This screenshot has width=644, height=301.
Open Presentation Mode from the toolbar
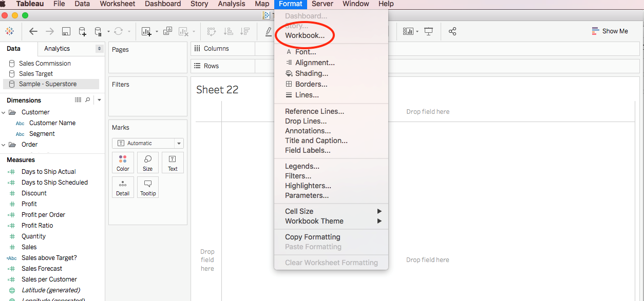click(428, 32)
